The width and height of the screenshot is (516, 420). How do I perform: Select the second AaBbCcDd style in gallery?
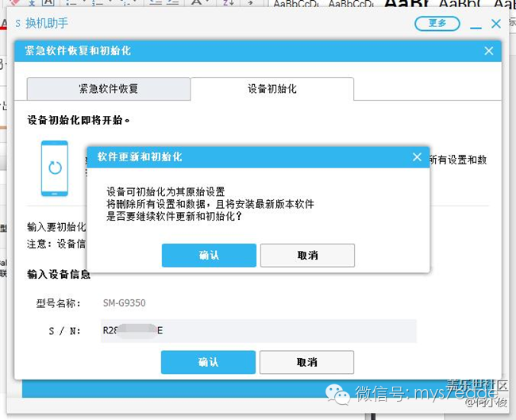click(x=351, y=4)
